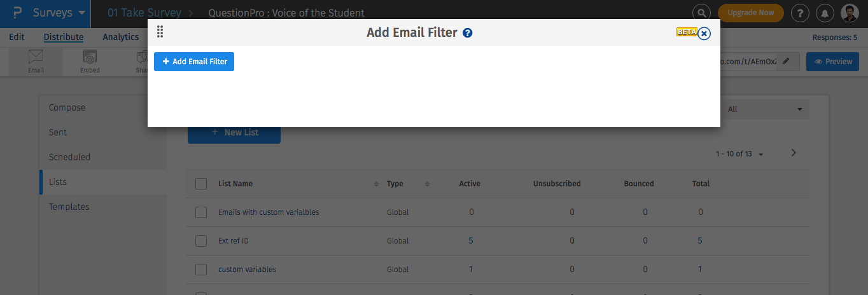868x295 pixels.
Task: Go to next page of lists
Action: click(794, 153)
